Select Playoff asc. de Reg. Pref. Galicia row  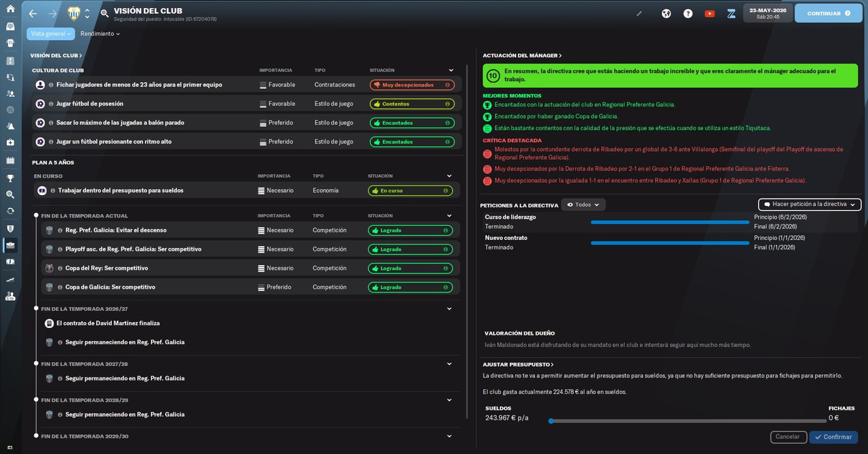[x=251, y=249]
